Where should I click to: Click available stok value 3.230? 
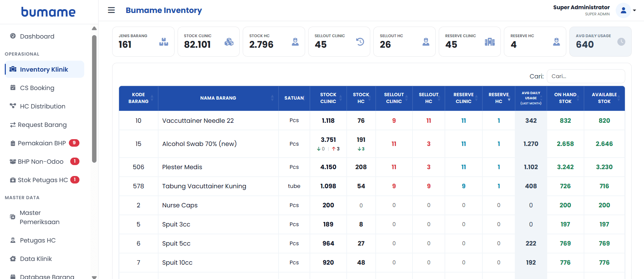click(604, 167)
